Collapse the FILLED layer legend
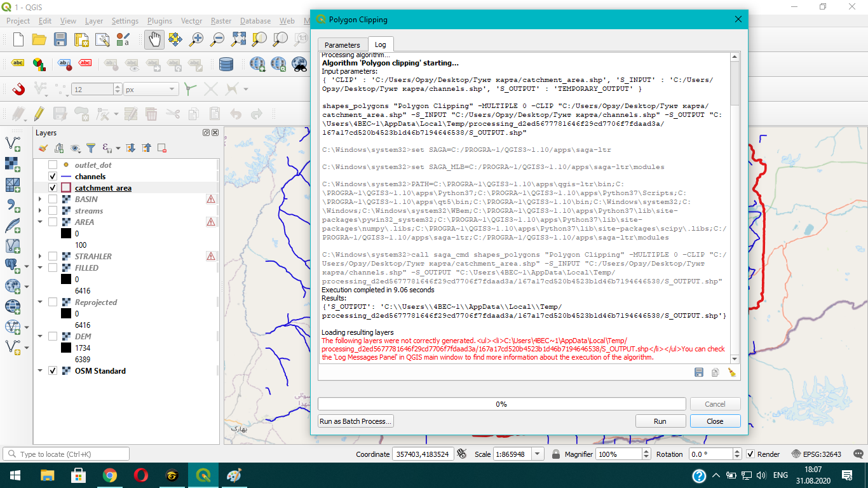Image resolution: width=868 pixels, height=488 pixels. (40, 268)
